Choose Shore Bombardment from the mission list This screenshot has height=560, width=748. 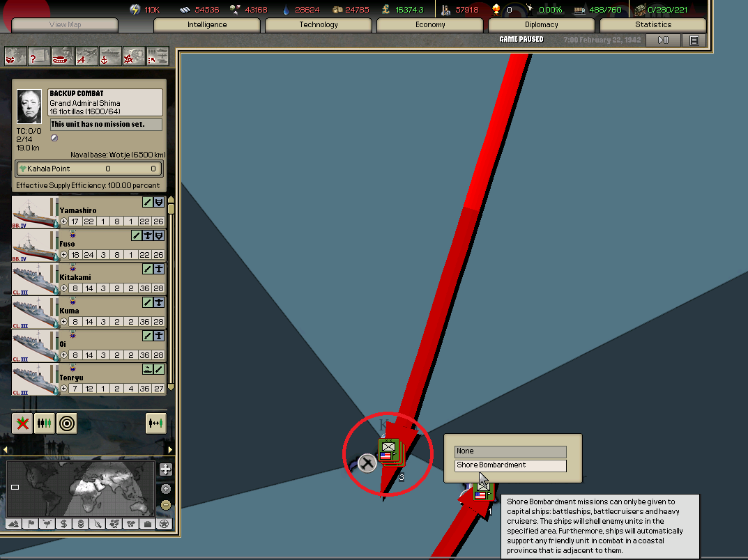click(x=510, y=465)
